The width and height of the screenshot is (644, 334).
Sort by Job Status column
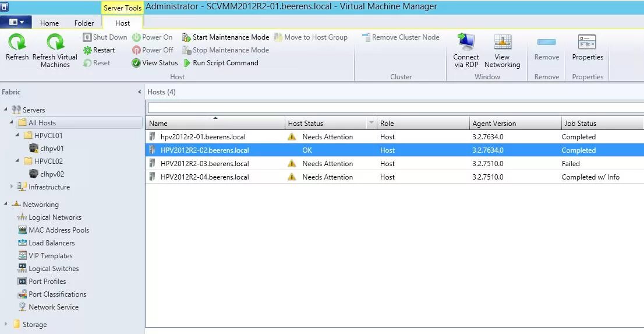[x=602, y=123]
